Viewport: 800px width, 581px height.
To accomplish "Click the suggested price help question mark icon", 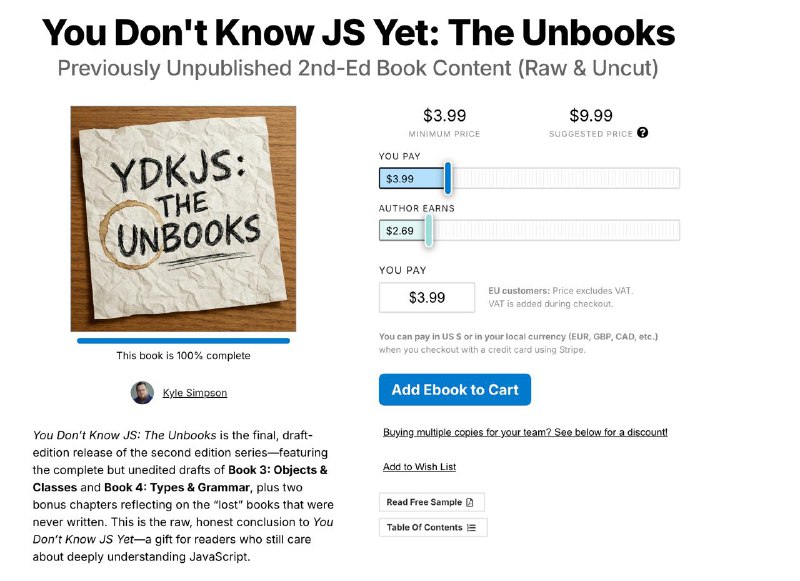I will (642, 133).
